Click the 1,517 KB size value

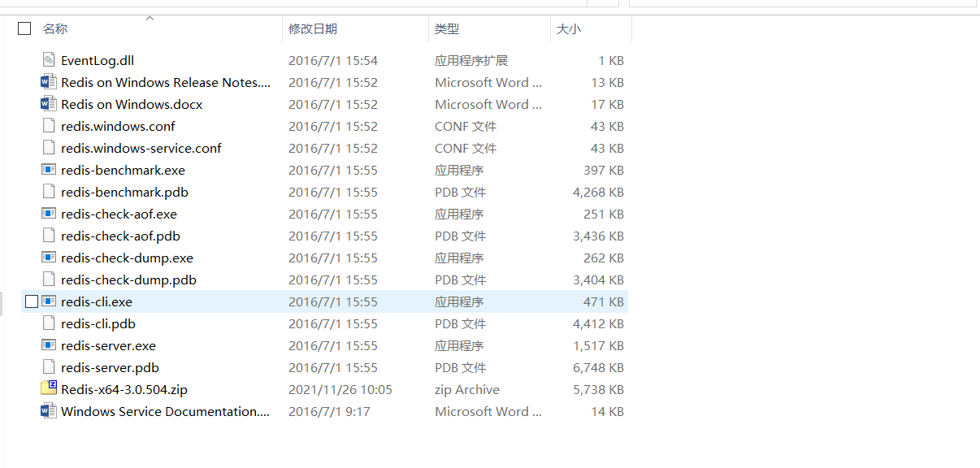tap(598, 345)
